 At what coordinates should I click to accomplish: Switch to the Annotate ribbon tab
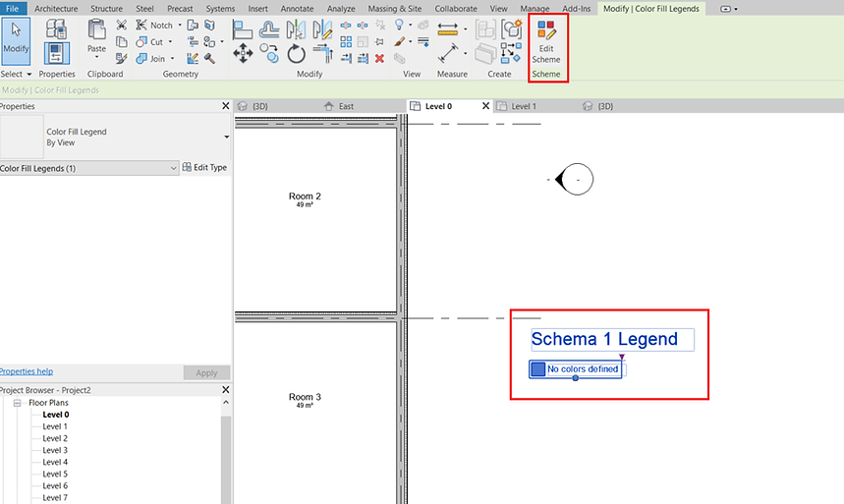297,9
